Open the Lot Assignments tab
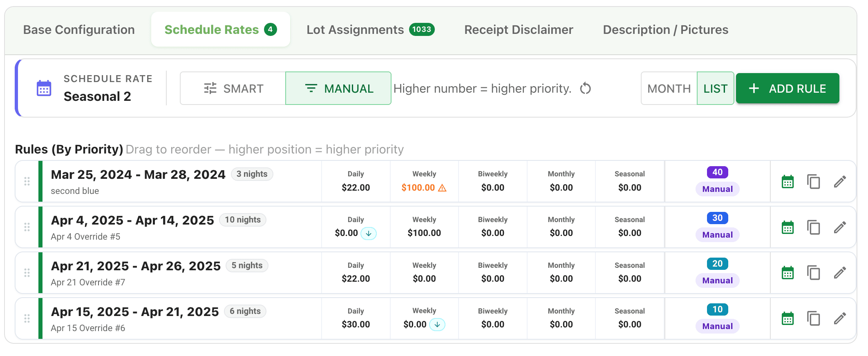The height and width of the screenshot is (356, 868). click(371, 29)
